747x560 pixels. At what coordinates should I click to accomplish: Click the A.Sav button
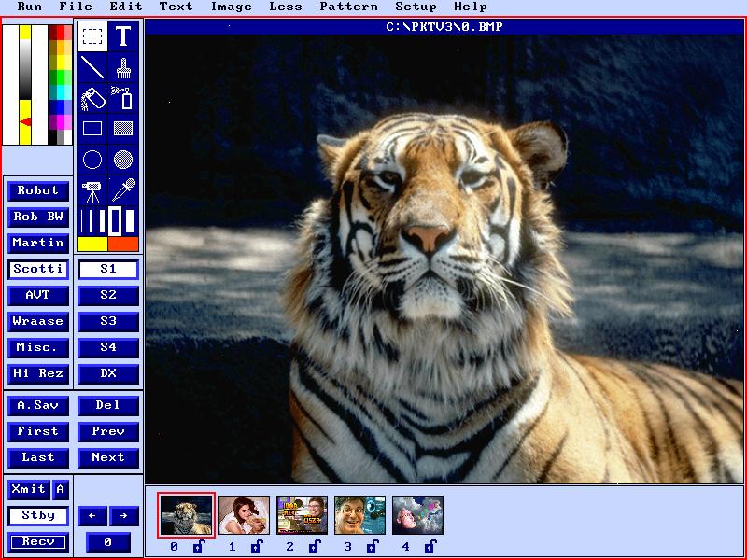point(38,406)
